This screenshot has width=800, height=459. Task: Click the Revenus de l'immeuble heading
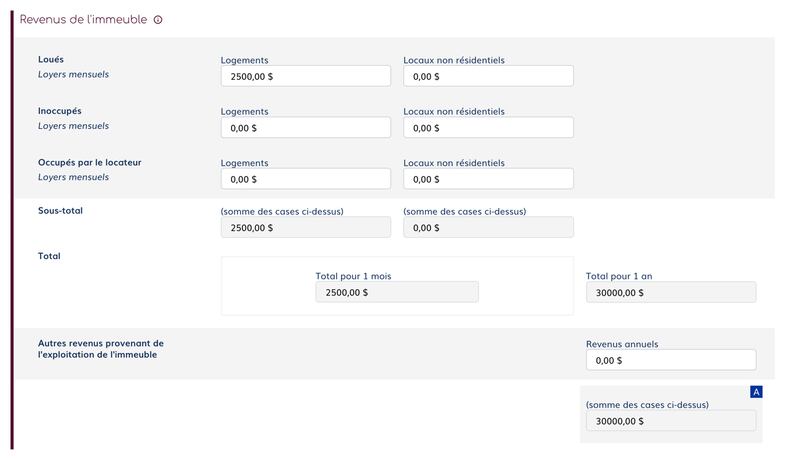83,20
